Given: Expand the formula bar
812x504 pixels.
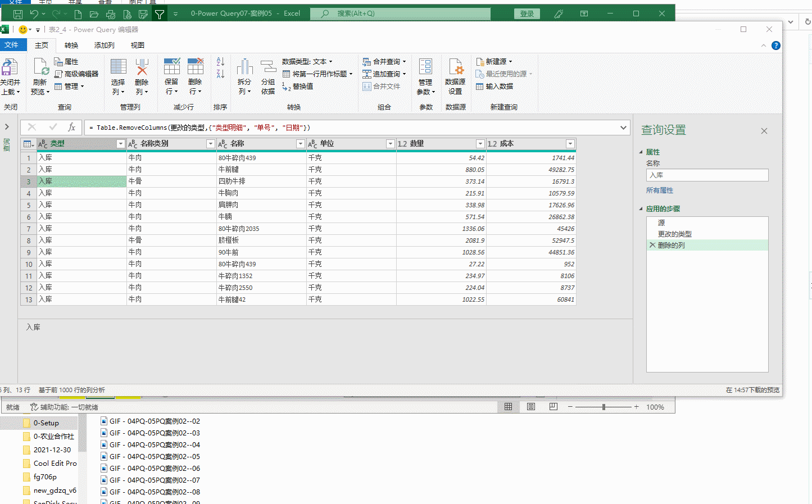Looking at the screenshot, I should [623, 128].
